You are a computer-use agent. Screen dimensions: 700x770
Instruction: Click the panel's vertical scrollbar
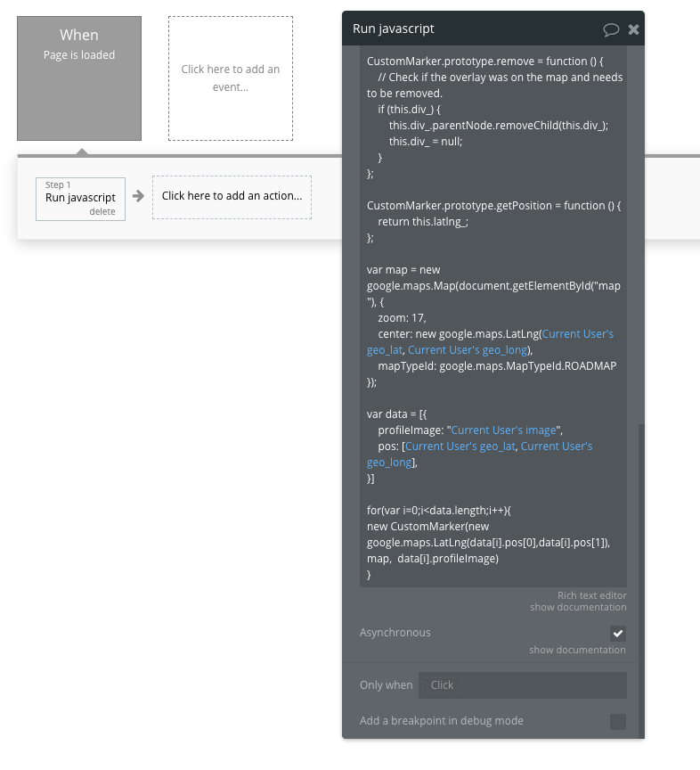641,579
